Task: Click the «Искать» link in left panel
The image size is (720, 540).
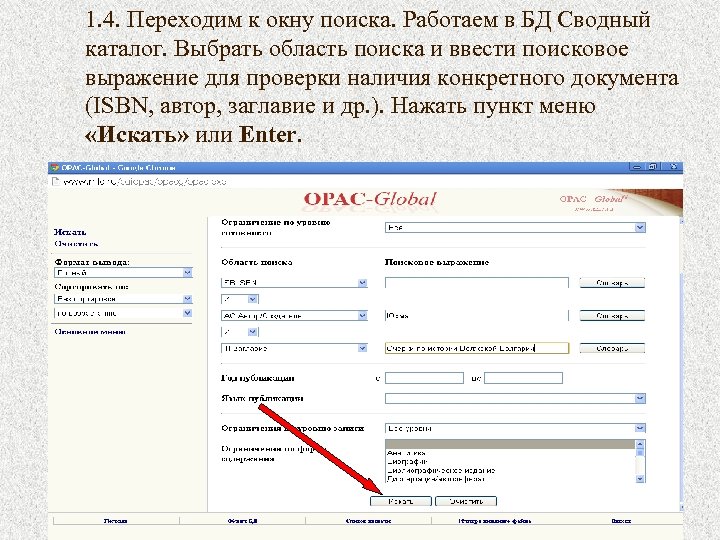Action: pos(70,232)
